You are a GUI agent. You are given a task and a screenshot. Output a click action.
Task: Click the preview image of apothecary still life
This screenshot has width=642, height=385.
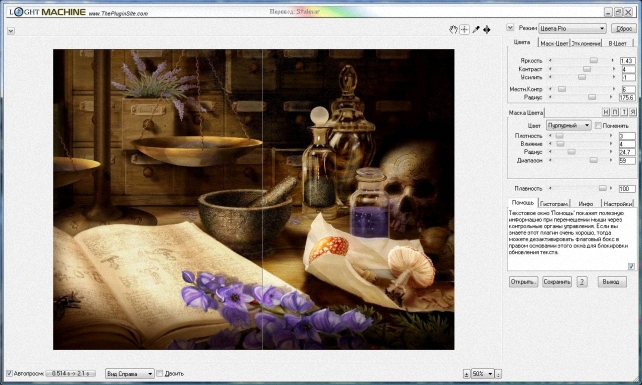click(253, 199)
